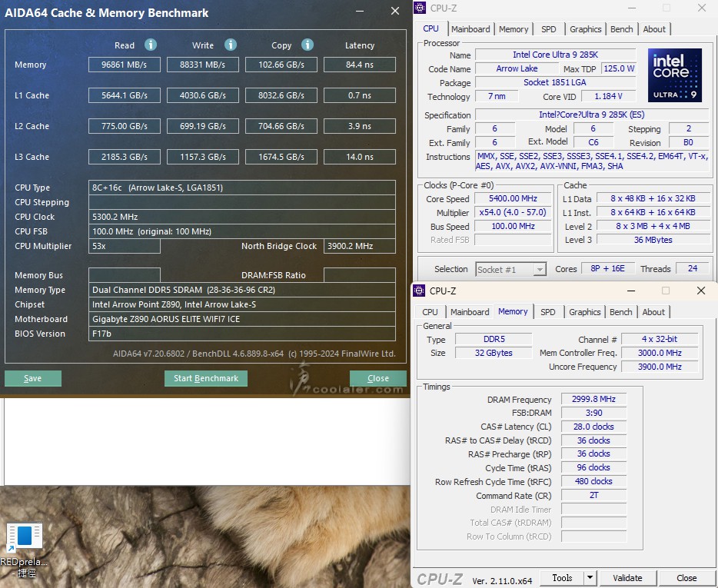The height and width of the screenshot is (588, 718).
Task: Click the Core Speed value 5400.00 MHz
Action: 513,198
